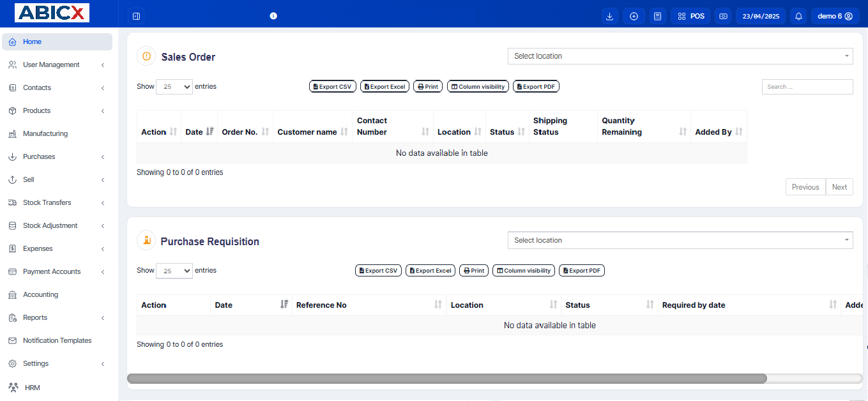Navigate to the Accounting menu item

click(x=40, y=294)
